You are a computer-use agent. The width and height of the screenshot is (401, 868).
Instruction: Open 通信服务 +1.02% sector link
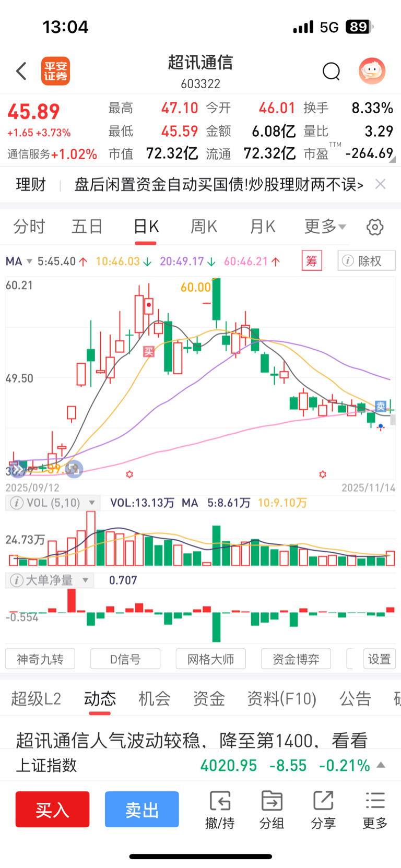[x=52, y=154]
